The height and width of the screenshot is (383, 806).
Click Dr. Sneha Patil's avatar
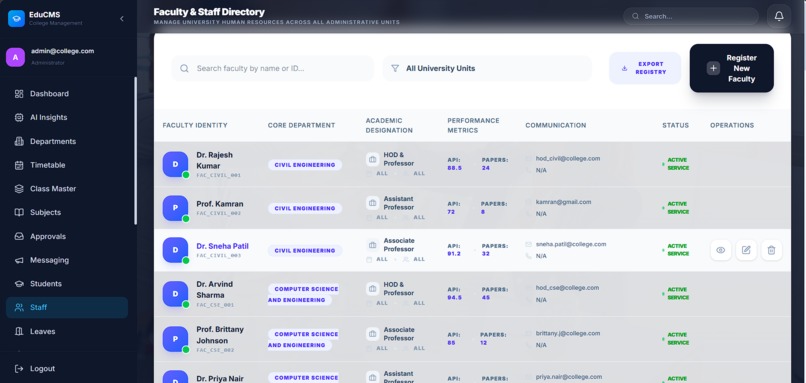pyautogui.click(x=175, y=250)
